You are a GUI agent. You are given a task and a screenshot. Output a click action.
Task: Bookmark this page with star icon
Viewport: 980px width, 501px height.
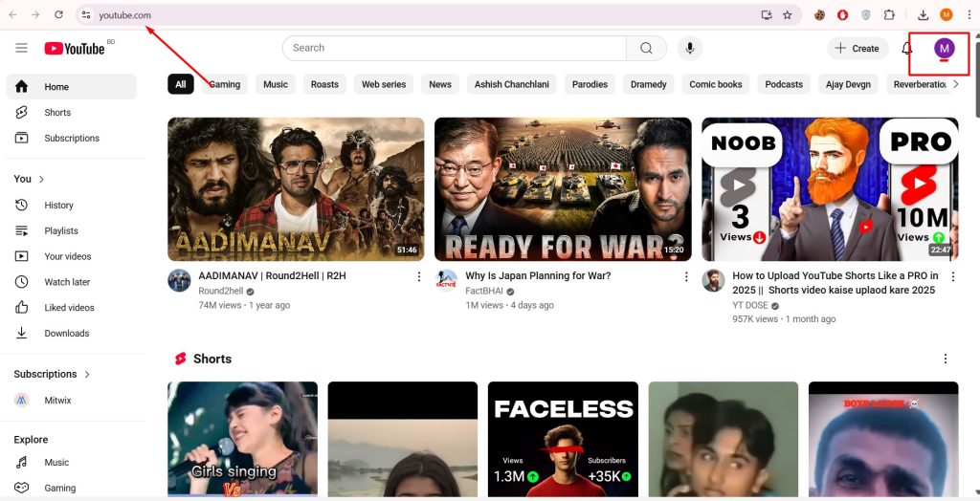pyautogui.click(x=787, y=15)
